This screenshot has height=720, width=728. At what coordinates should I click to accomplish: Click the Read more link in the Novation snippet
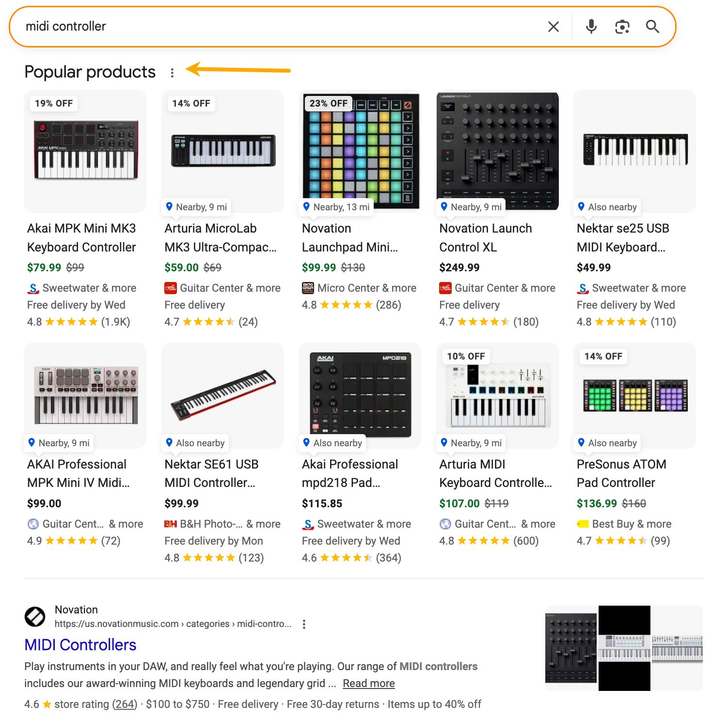coord(368,683)
